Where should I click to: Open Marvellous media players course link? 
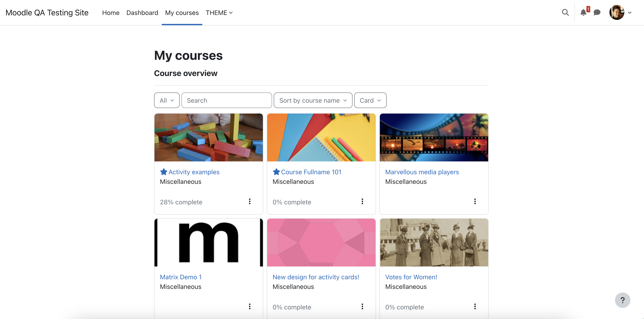[x=422, y=172]
